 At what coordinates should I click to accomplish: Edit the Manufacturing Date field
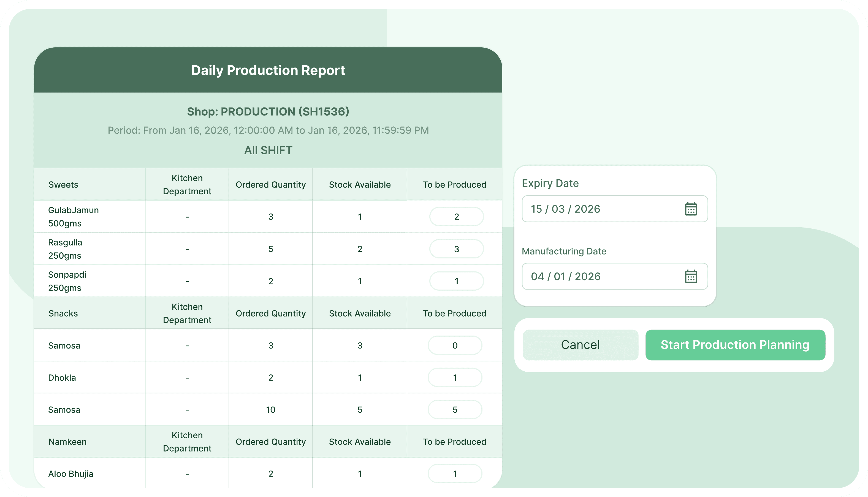point(580,277)
